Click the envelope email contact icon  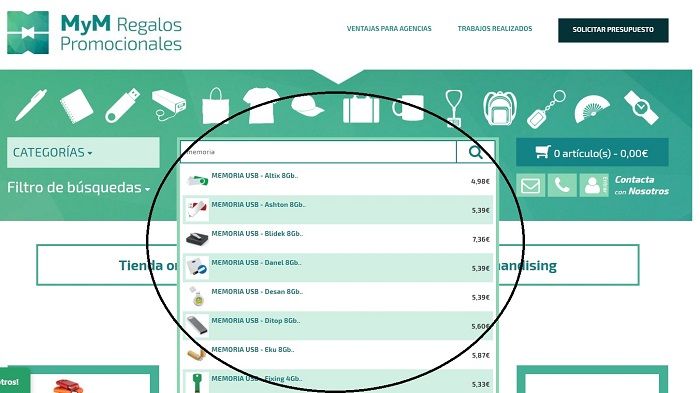530,185
